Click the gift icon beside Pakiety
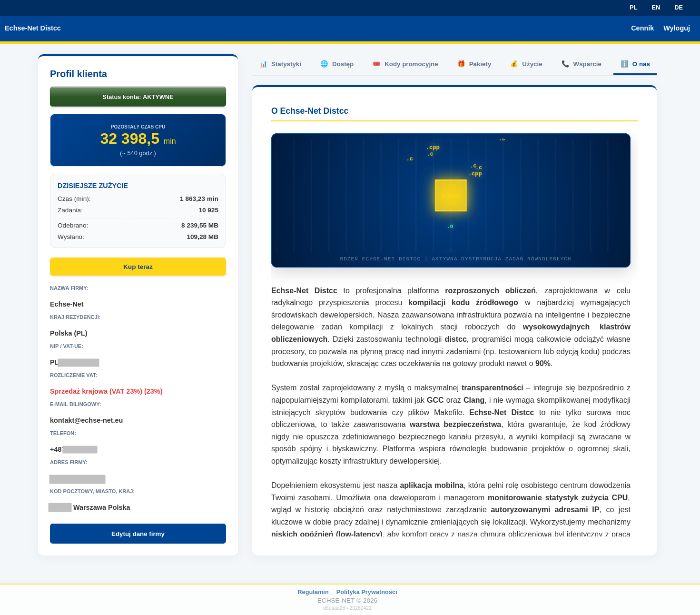 (461, 64)
